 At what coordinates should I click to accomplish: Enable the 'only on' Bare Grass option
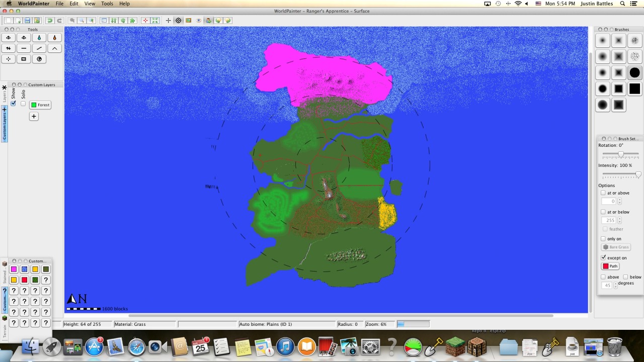click(603, 239)
